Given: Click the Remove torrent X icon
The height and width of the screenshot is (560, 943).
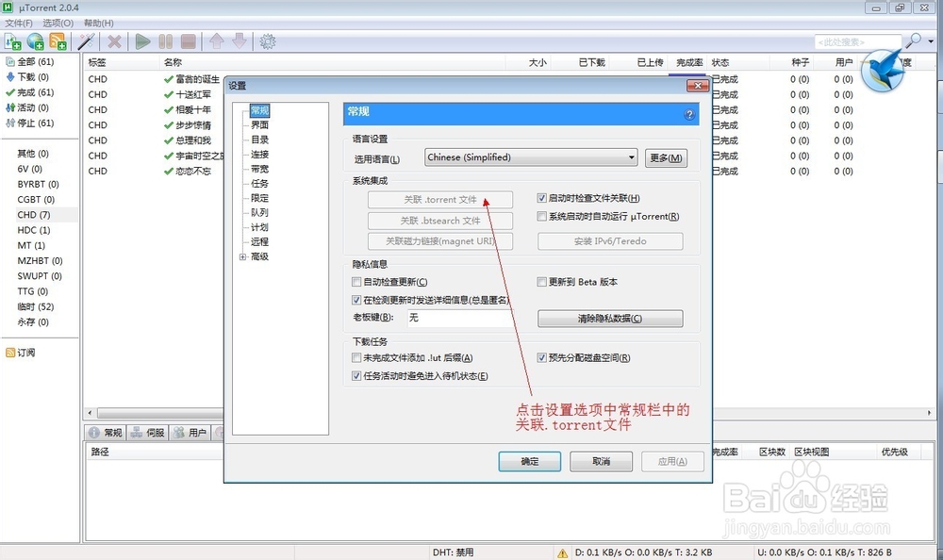Looking at the screenshot, I should point(114,41).
